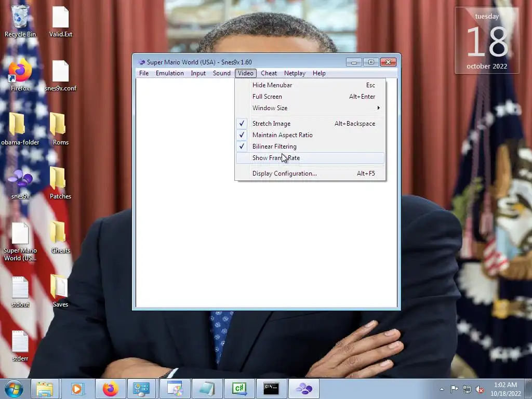Show hidden tray icons arrow
Screen dimensions: 532x399
[442, 389]
